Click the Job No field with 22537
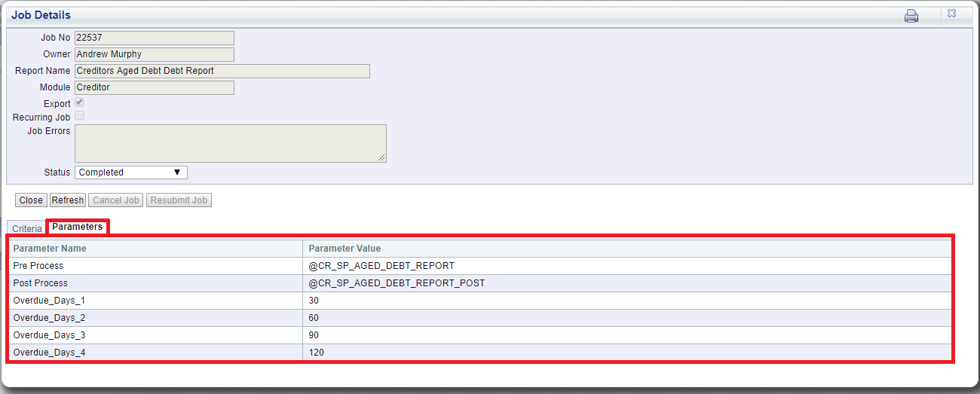The image size is (980, 394). click(x=155, y=38)
